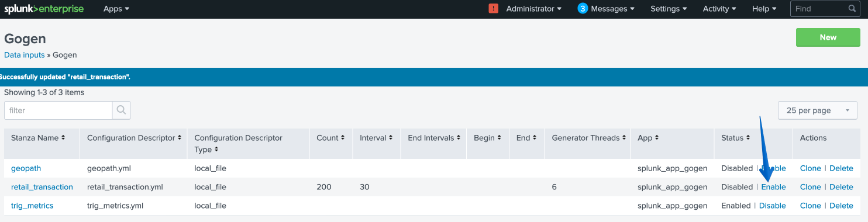The image size is (868, 222).
Task: Delete the geopath input
Action: tap(841, 168)
